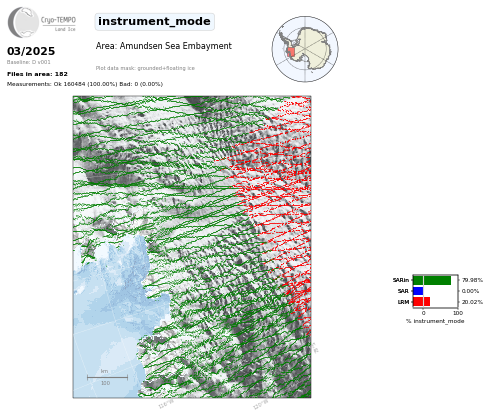Click the % instrument_mode axis label
Viewport: 492px width, 410px height.
coord(435,321)
